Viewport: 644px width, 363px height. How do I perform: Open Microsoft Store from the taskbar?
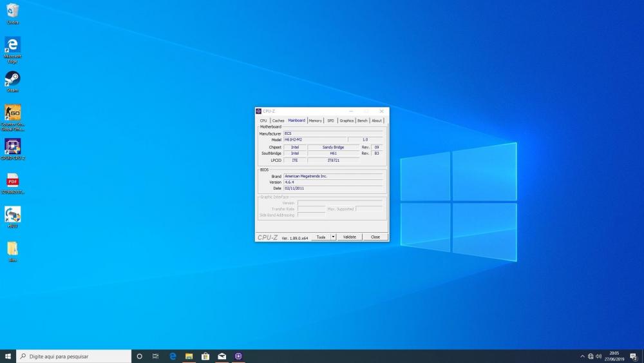click(205, 356)
